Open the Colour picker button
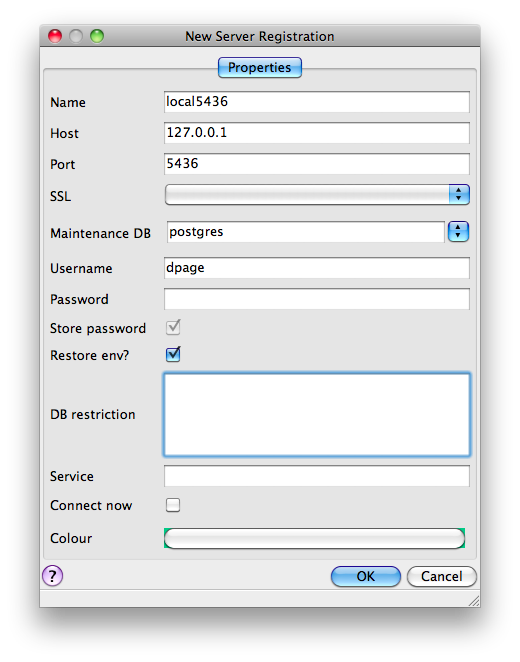 pyautogui.click(x=314, y=538)
